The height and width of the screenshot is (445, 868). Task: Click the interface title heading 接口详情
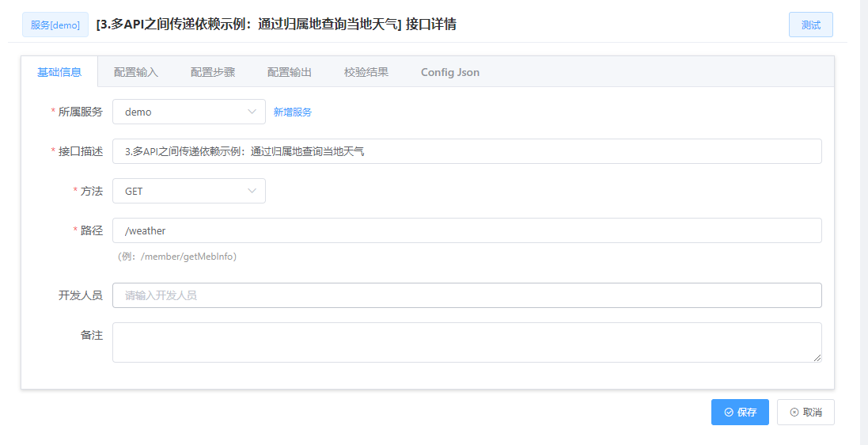tap(276, 25)
